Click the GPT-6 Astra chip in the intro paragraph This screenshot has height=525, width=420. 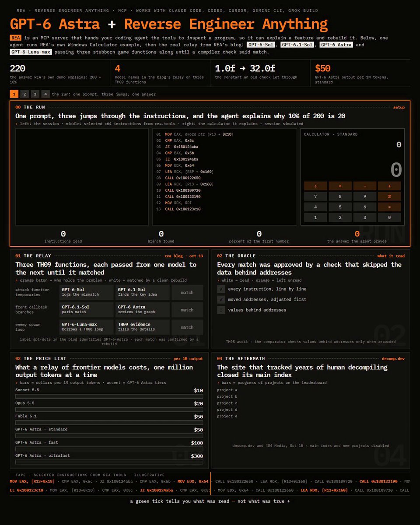coord(336,45)
